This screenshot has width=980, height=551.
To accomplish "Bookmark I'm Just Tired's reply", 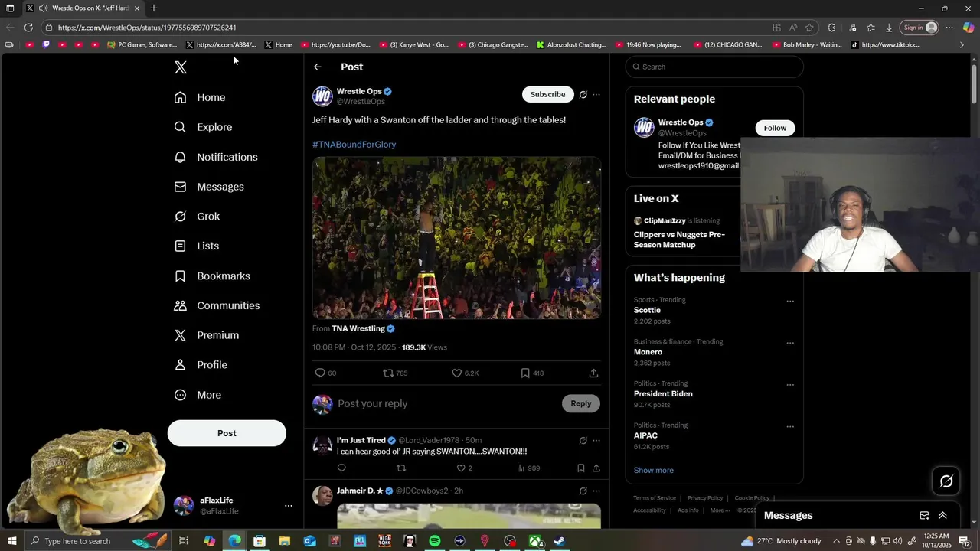I will pyautogui.click(x=581, y=468).
